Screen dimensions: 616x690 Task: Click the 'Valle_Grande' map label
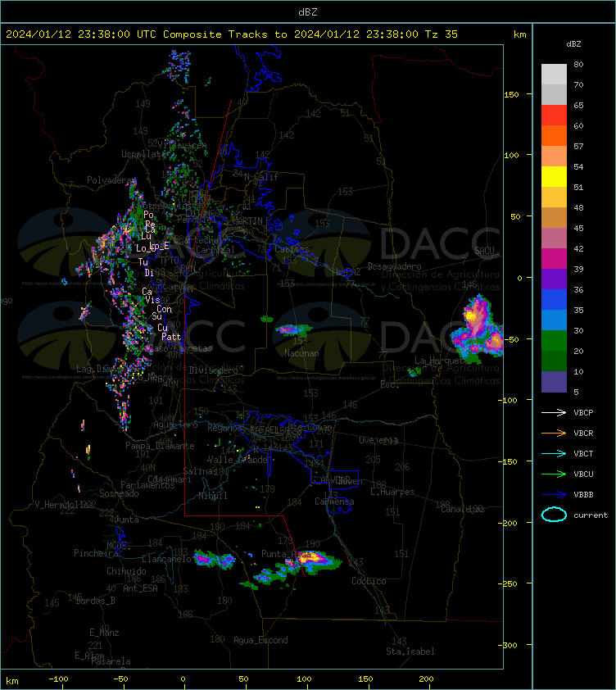238,460
